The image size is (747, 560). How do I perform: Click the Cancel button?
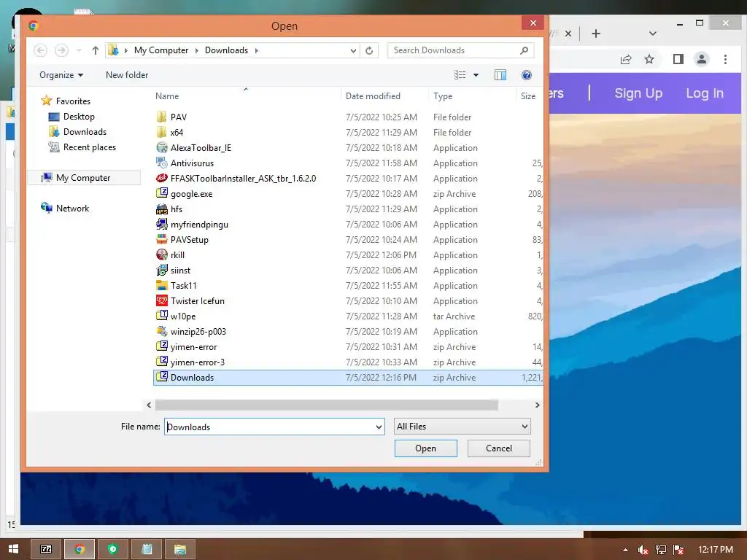[499, 448]
